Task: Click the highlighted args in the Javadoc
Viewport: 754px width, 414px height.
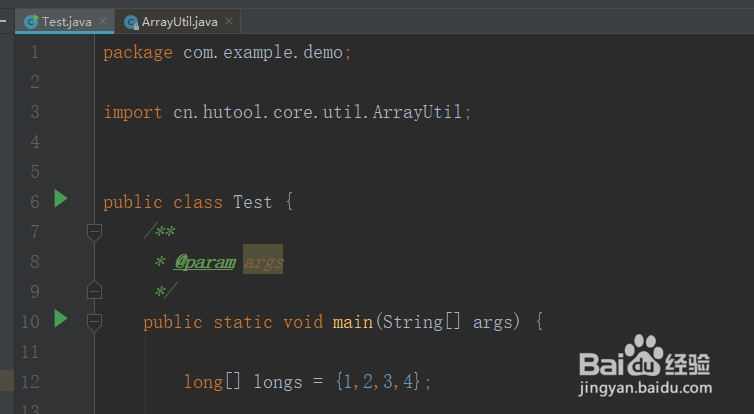Action: (264, 262)
